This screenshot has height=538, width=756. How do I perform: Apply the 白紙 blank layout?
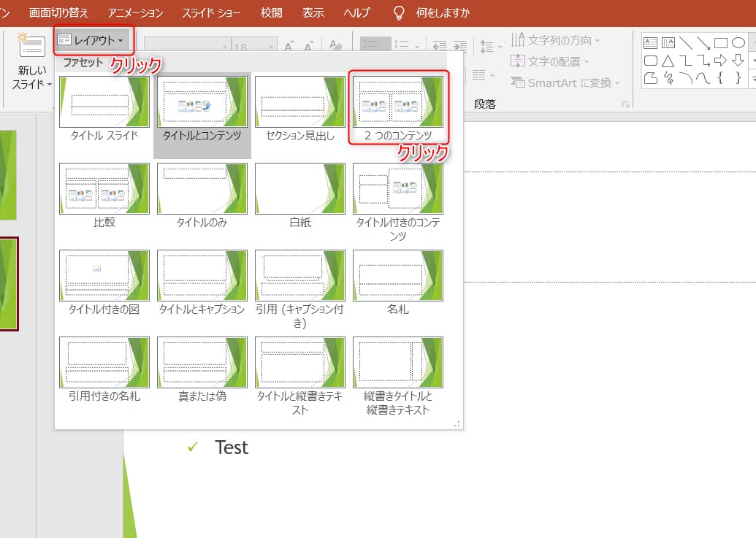[300, 188]
